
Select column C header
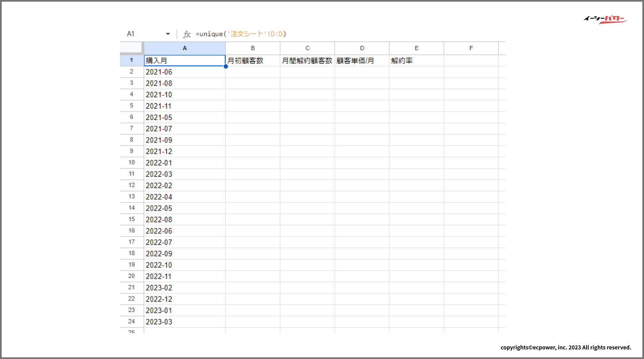(x=307, y=48)
